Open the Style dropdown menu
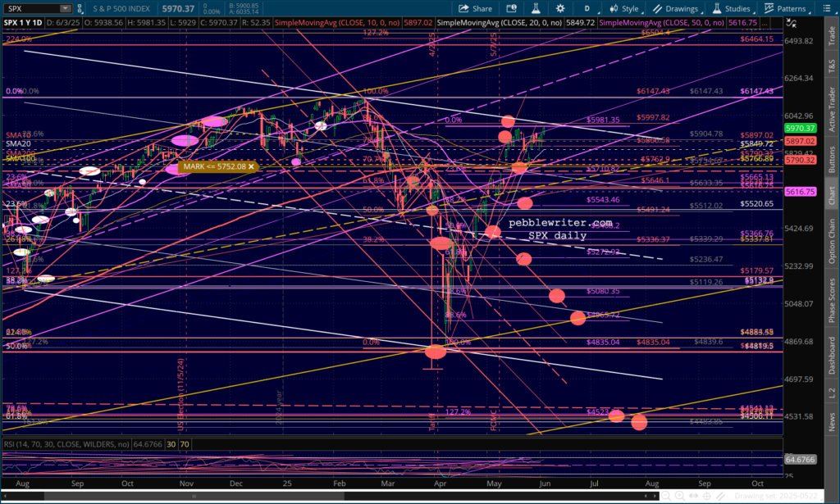Image resolution: width=840 pixels, height=504 pixels. pos(624,8)
